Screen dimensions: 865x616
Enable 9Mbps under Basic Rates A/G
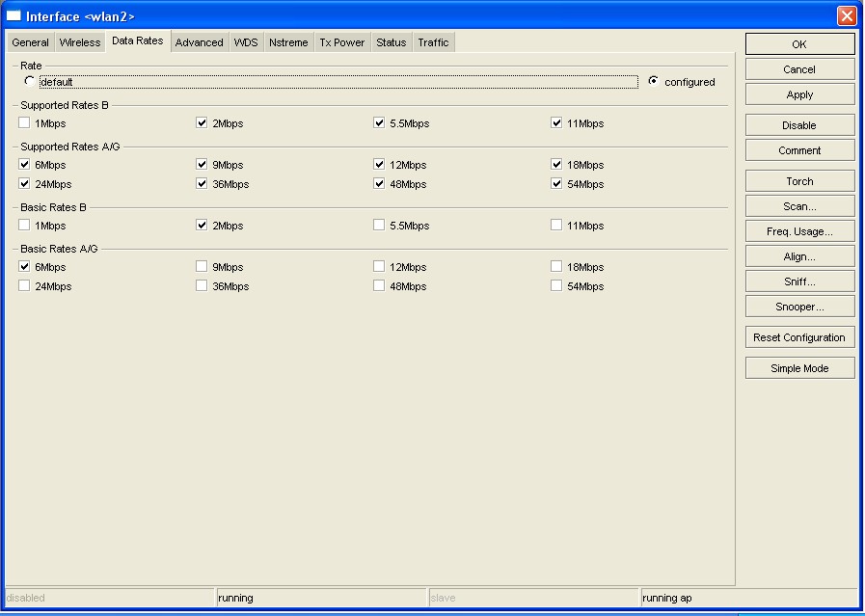tap(202, 266)
